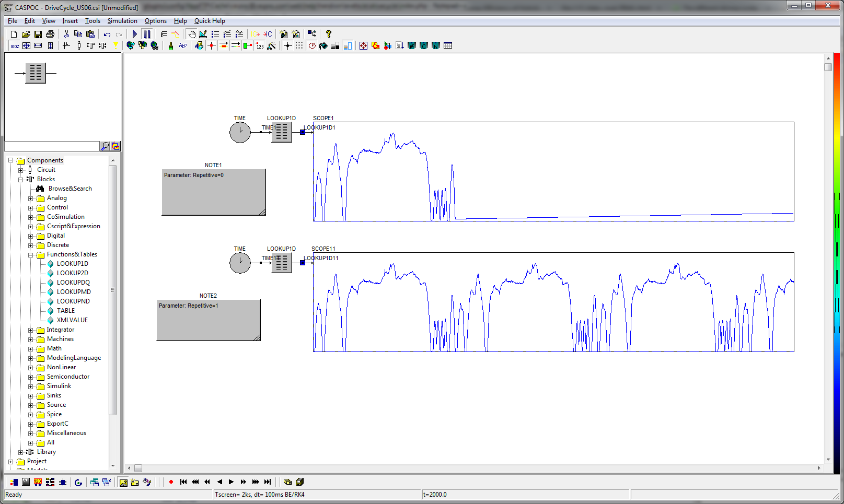844x504 pixels.
Task: Toggle the dotted grid display icon
Action: click(299, 46)
